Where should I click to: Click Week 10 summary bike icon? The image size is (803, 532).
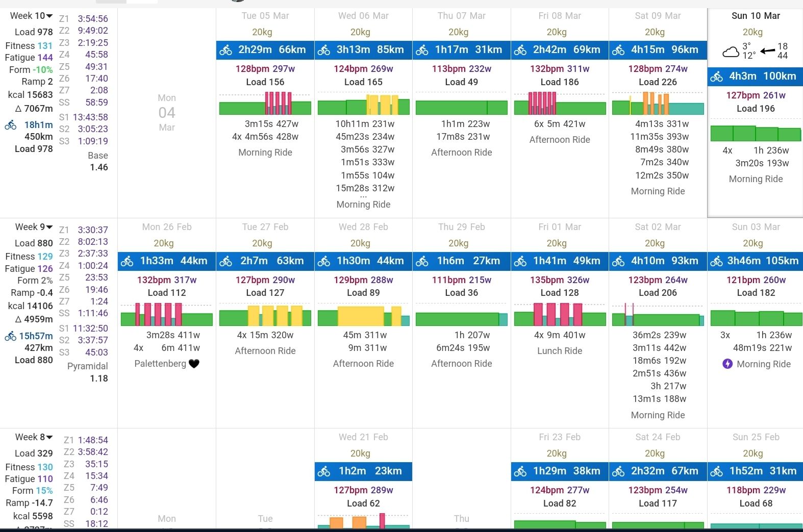click(x=11, y=125)
